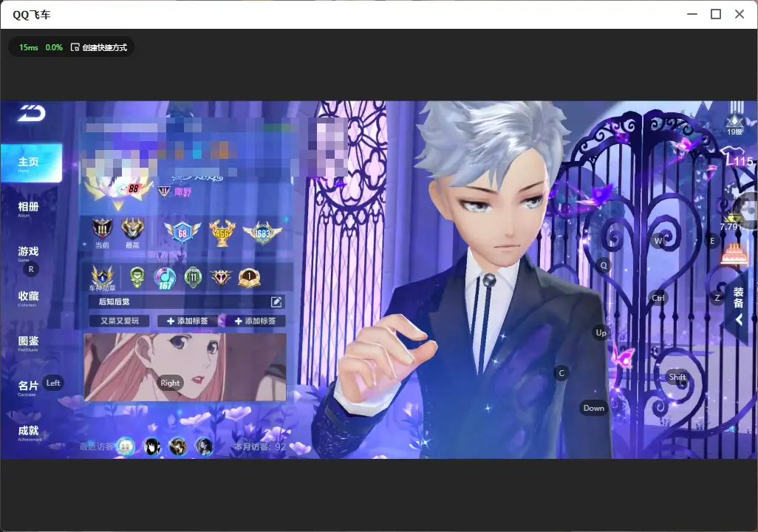
Task: Open the 成就 achievement tab
Action: tap(28, 432)
